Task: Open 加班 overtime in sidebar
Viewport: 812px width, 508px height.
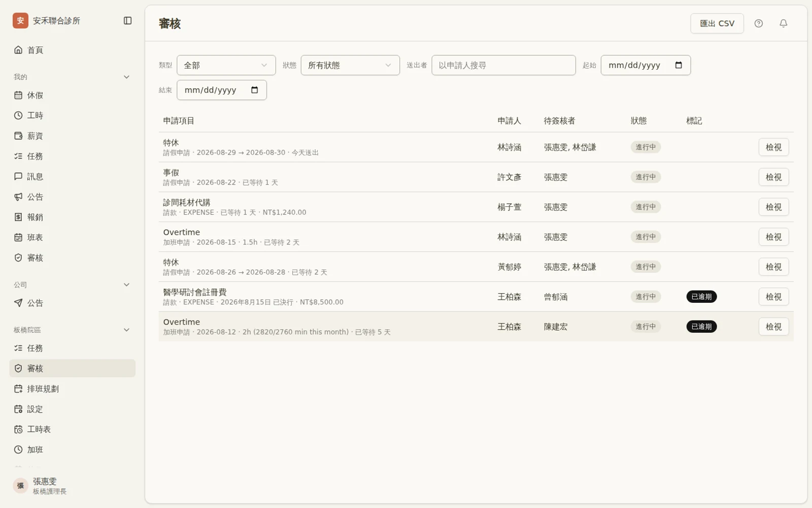Action: tap(73, 450)
